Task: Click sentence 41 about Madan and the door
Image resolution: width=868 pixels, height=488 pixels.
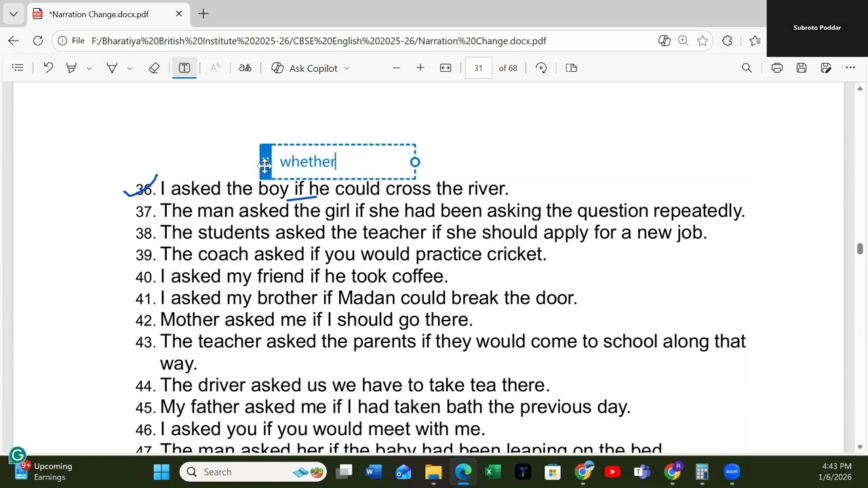Action: [x=369, y=298]
